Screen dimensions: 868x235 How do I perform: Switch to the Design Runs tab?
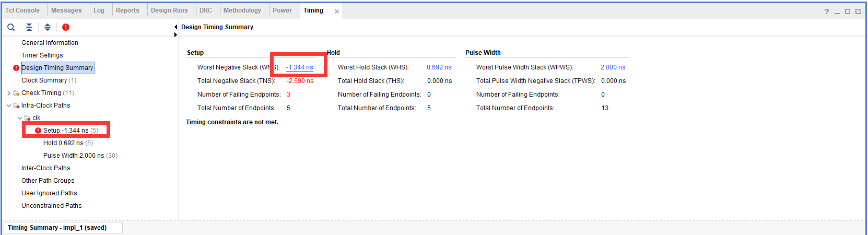169,10
